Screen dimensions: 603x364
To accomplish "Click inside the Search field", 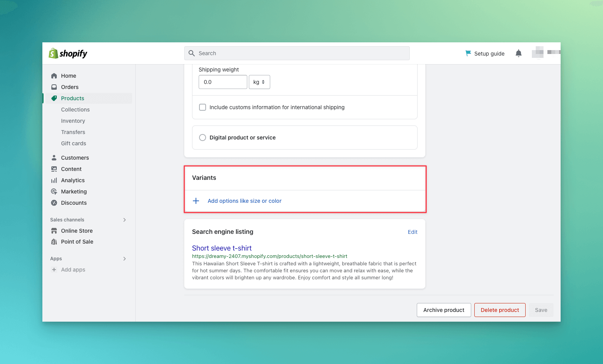I will pos(297,53).
